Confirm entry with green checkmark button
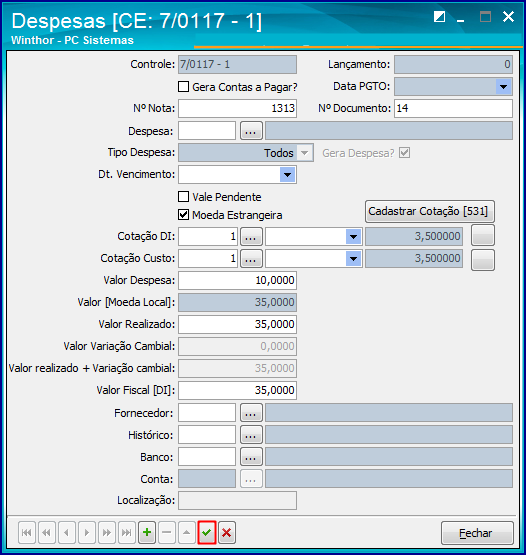The image size is (526, 555). (x=207, y=532)
